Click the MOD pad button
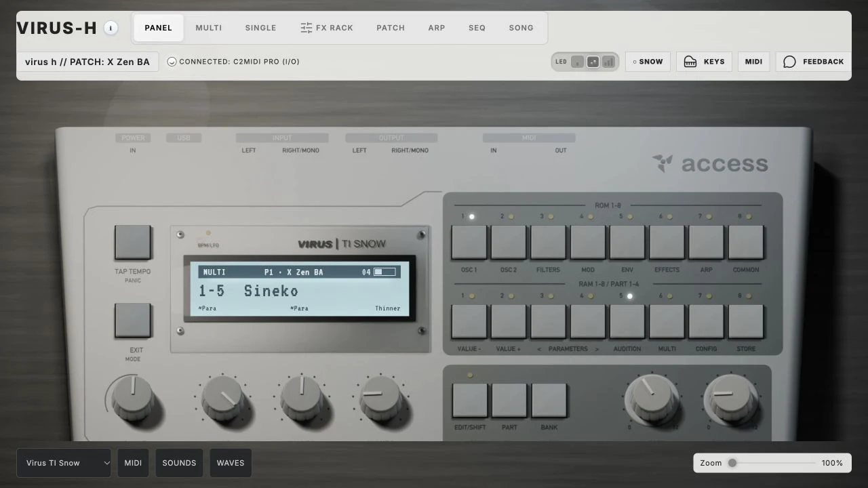868x488 pixels. pyautogui.click(x=588, y=242)
